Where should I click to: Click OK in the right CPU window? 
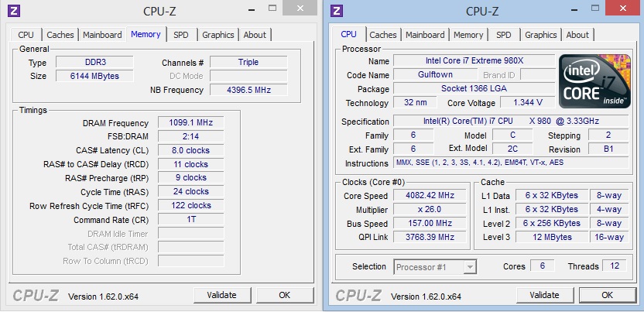point(607,295)
